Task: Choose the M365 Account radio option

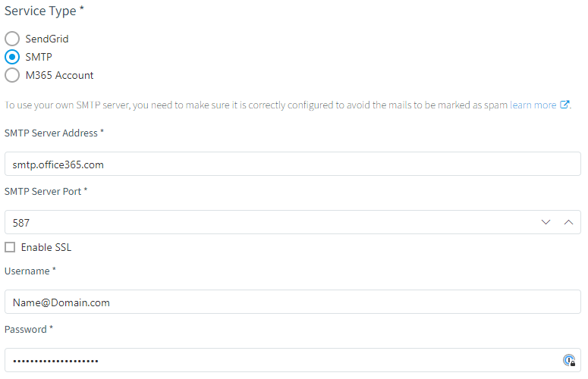Action: pyautogui.click(x=12, y=75)
